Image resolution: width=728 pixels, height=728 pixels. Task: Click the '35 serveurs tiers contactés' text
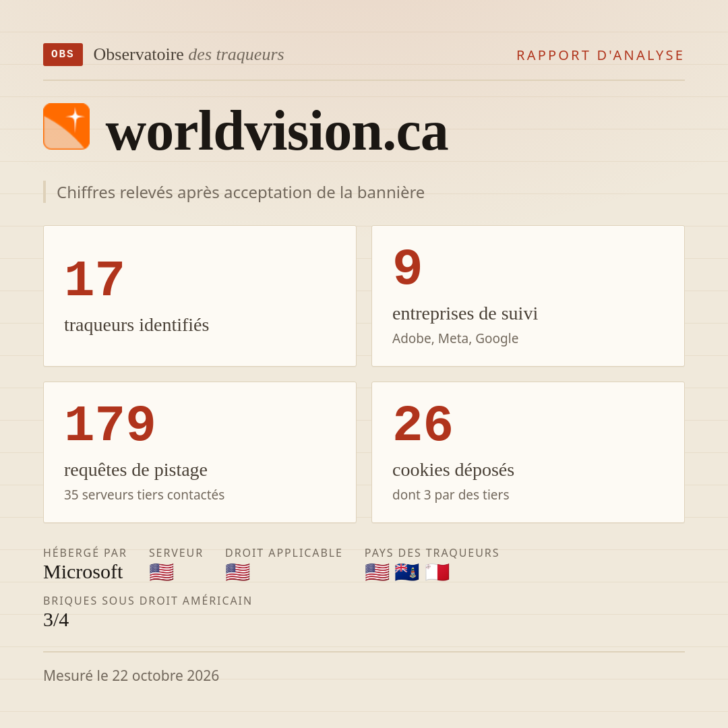[144, 495]
